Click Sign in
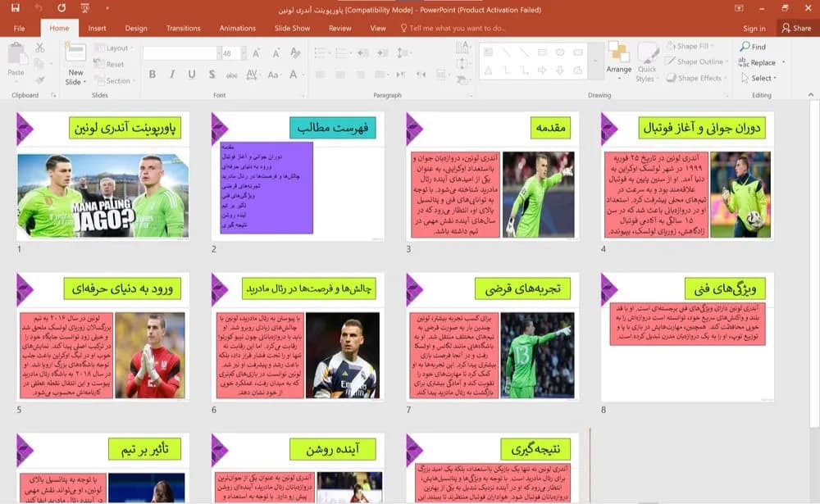820x504 pixels. click(x=754, y=28)
